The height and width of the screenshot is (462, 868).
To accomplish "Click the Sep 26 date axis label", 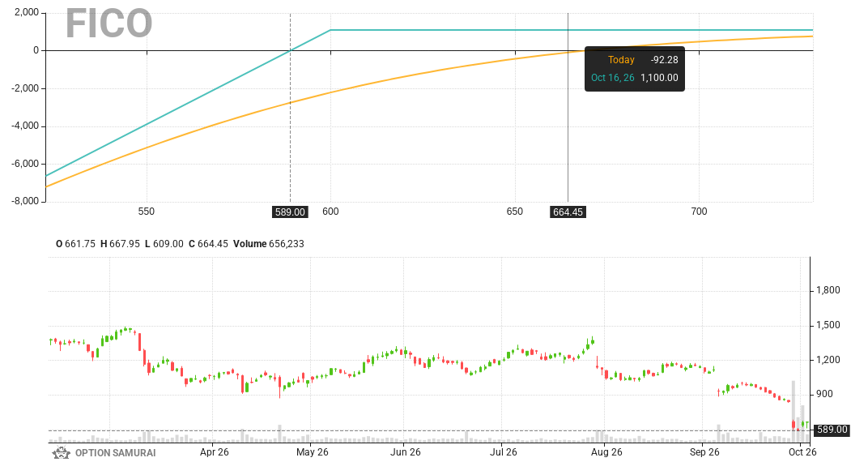I will [x=704, y=452].
